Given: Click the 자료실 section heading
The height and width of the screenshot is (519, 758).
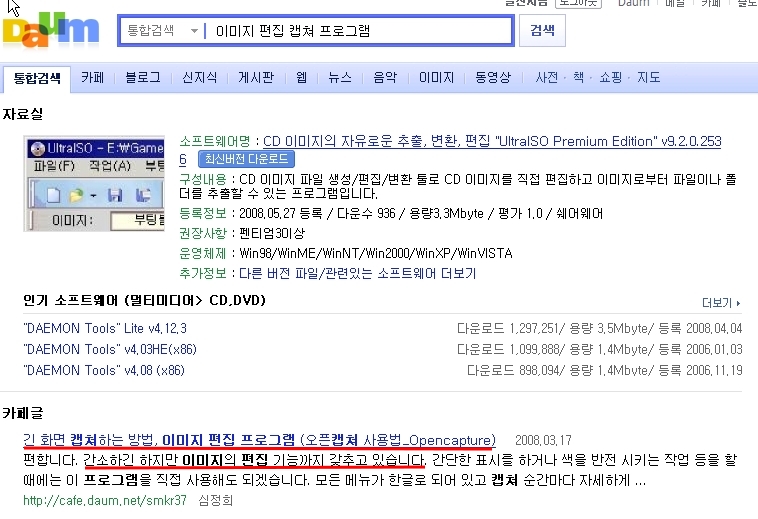Looking at the screenshot, I should (23, 114).
